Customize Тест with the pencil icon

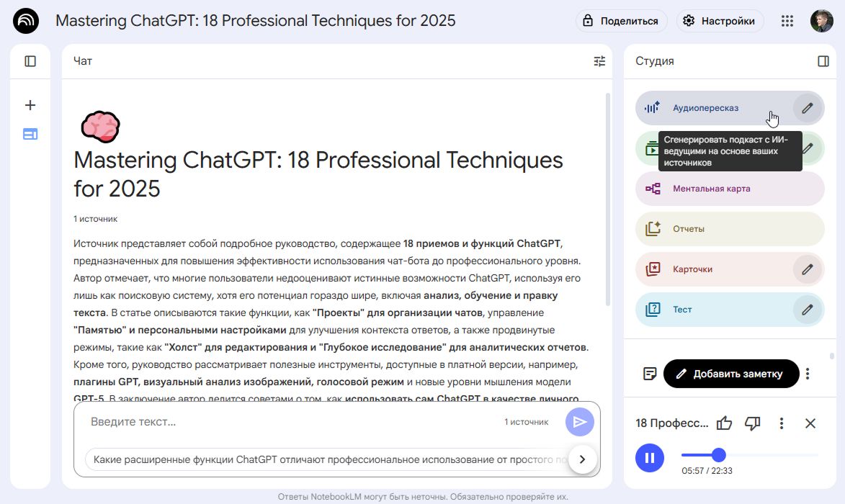pos(808,310)
